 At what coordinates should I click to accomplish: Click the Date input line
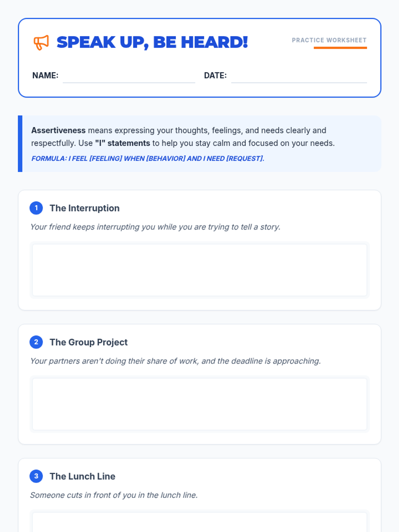299,77
